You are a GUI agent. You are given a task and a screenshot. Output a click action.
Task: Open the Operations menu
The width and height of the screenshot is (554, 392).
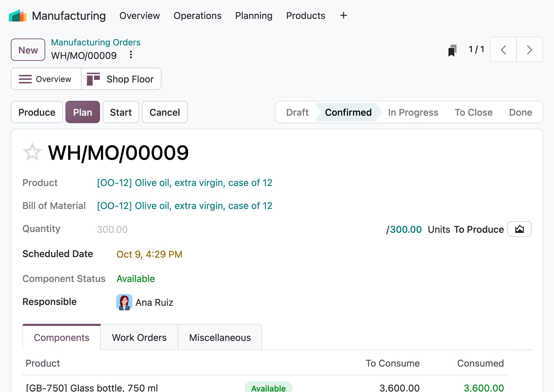tap(198, 16)
